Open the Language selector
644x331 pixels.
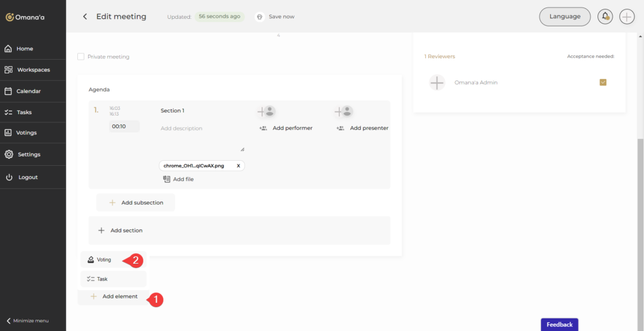(564, 16)
